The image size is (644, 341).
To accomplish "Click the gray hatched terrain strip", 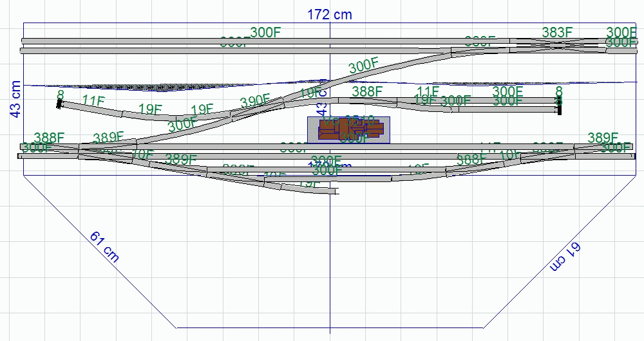I will tap(161, 87).
